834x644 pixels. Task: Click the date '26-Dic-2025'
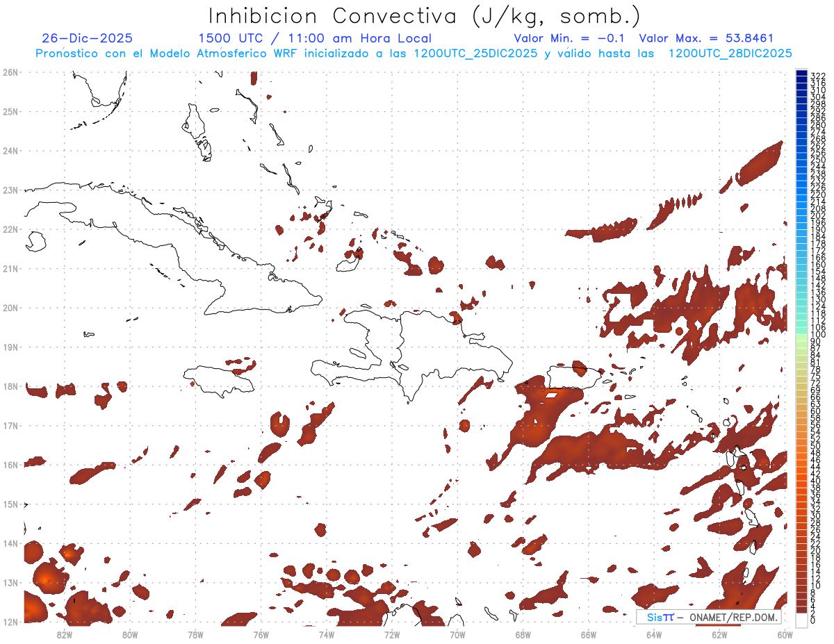pyautogui.click(x=87, y=38)
